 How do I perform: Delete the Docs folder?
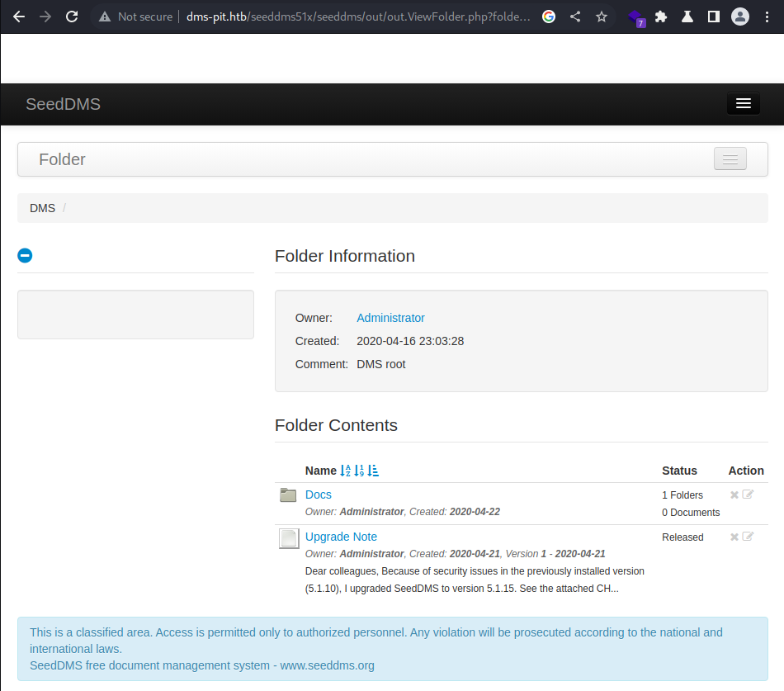[x=734, y=495]
